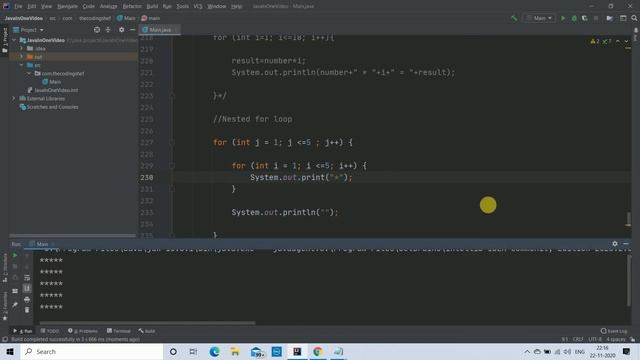Open the Problems tool window
The height and width of the screenshot is (360, 640).
coord(83,331)
